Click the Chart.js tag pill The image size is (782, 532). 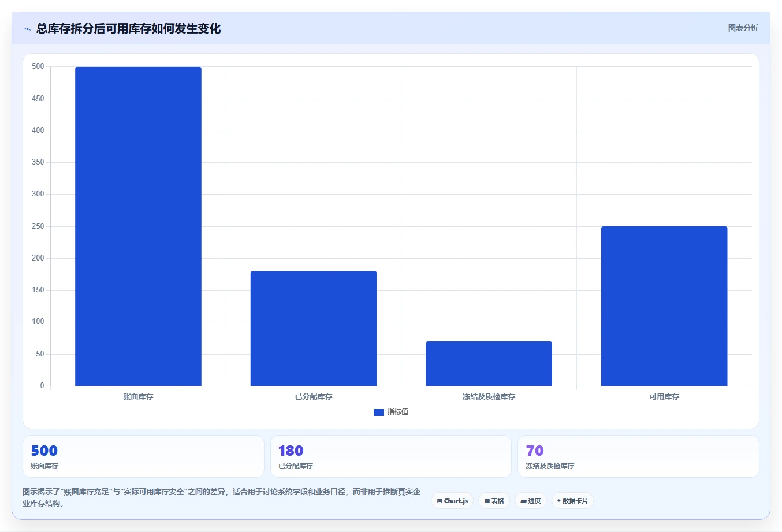[x=452, y=501]
